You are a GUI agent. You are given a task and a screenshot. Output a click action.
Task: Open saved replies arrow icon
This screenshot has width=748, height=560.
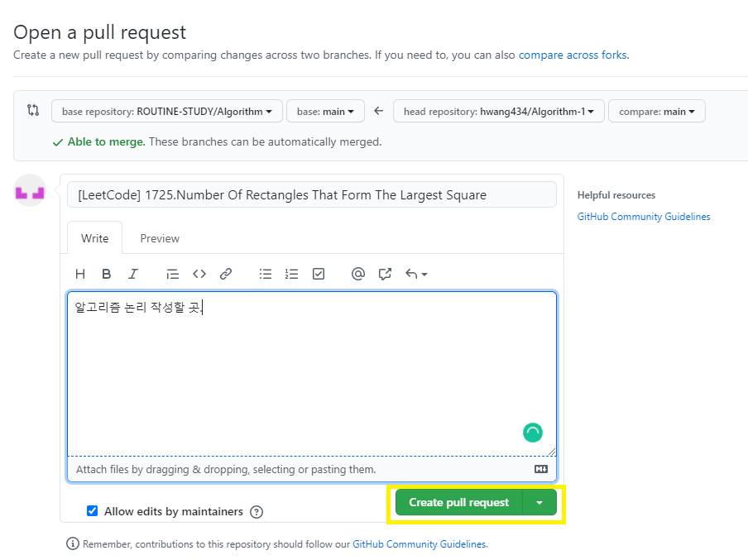416,274
